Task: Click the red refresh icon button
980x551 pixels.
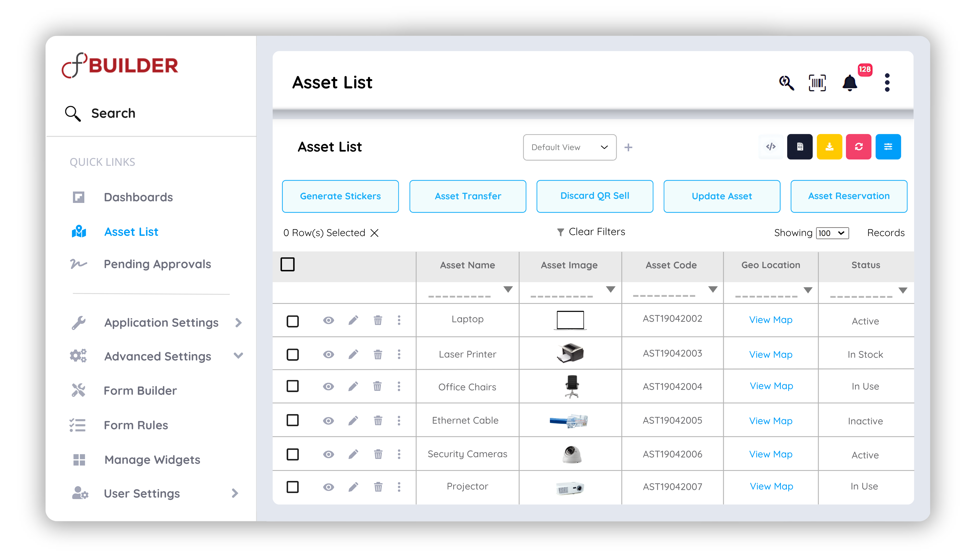Action: (859, 147)
